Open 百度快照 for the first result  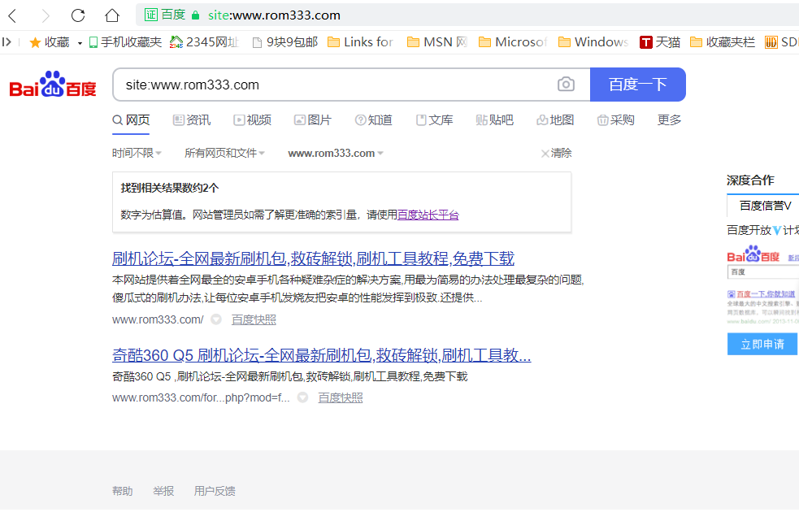pyautogui.click(x=253, y=320)
